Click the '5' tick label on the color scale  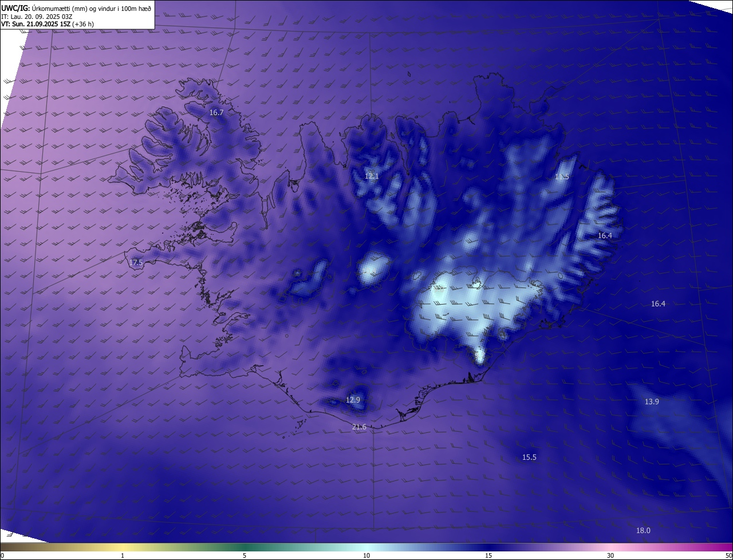click(245, 555)
